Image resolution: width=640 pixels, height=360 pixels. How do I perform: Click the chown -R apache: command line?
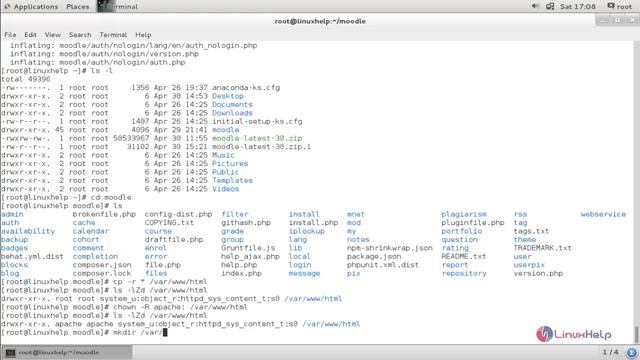click(x=124, y=307)
